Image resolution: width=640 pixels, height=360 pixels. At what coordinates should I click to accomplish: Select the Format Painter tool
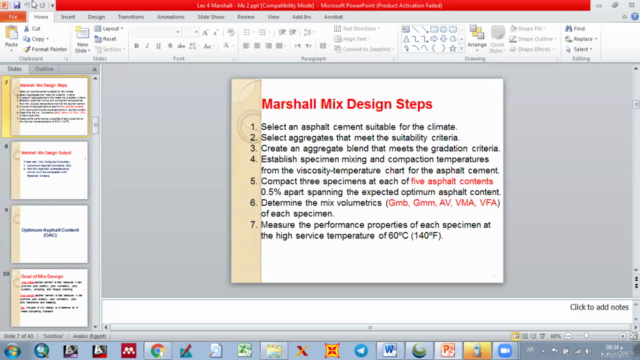(x=45, y=49)
